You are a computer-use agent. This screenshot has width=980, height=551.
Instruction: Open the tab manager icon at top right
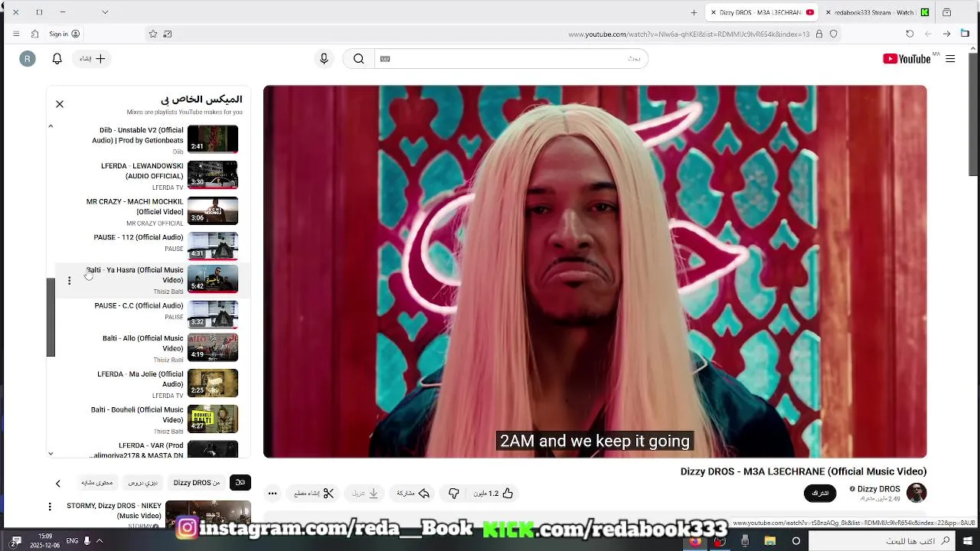click(947, 12)
